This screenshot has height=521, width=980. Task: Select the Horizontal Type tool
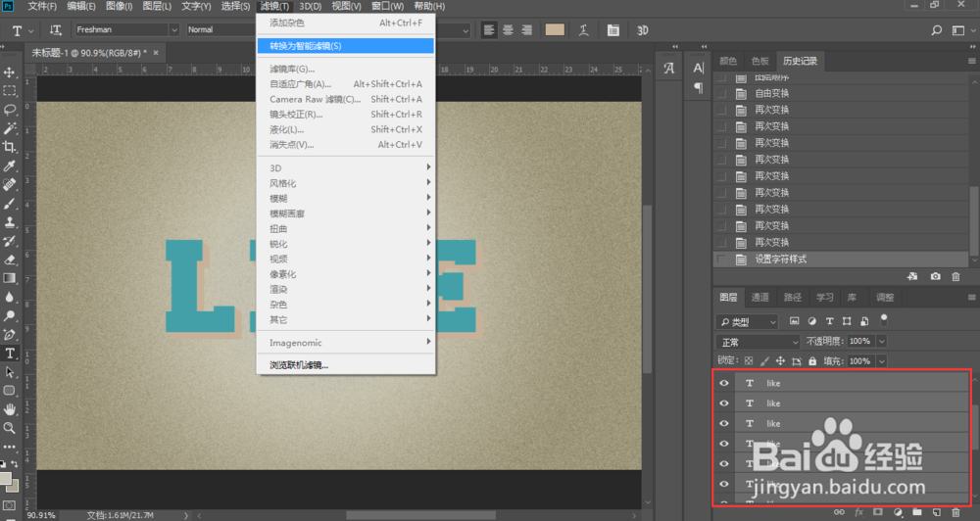coord(10,354)
